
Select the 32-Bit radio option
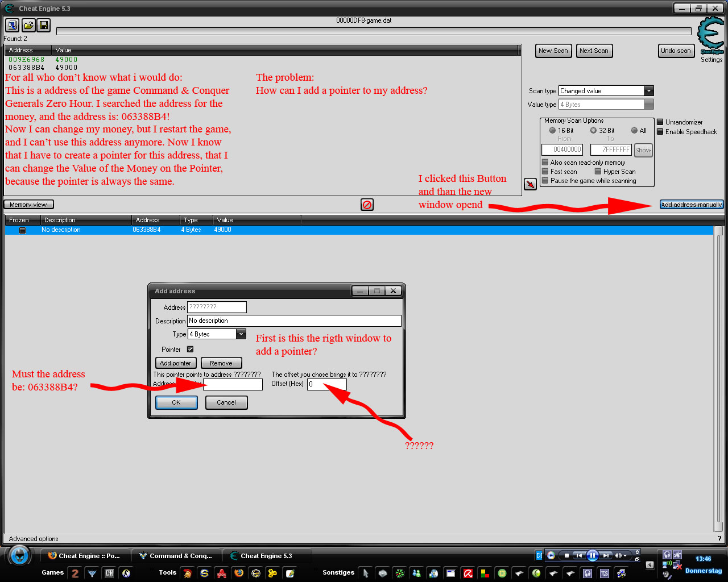point(593,131)
